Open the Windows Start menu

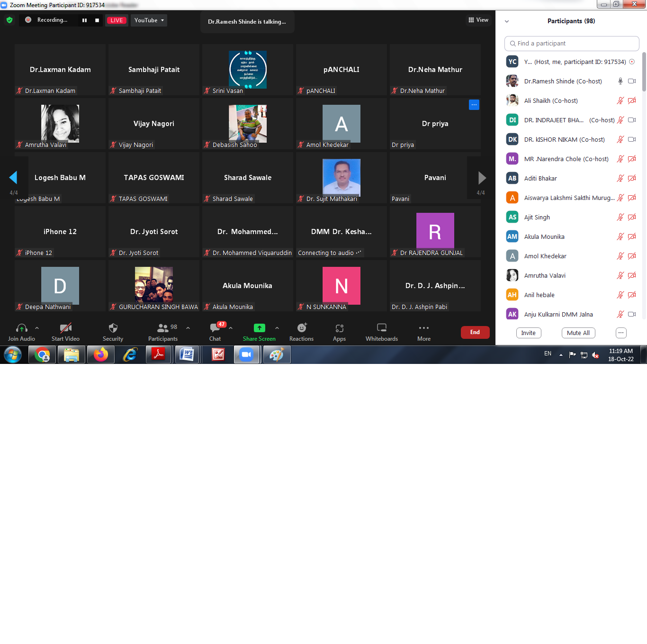(13, 354)
